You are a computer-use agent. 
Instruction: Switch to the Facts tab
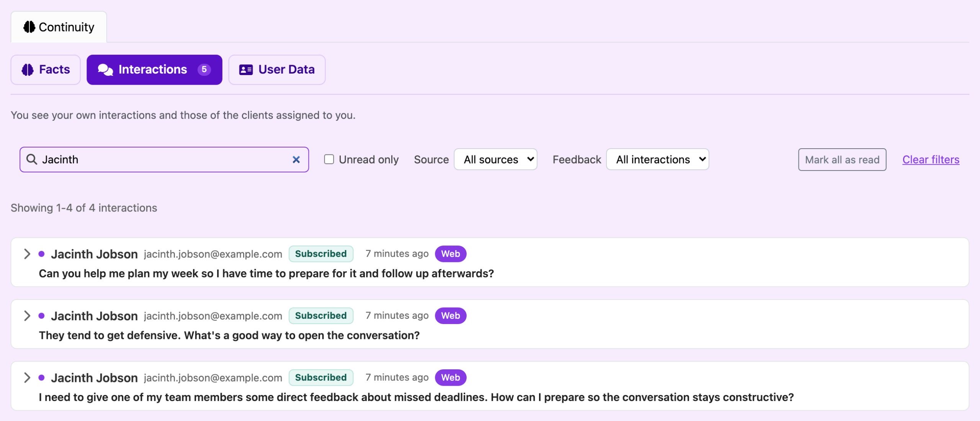click(x=46, y=69)
